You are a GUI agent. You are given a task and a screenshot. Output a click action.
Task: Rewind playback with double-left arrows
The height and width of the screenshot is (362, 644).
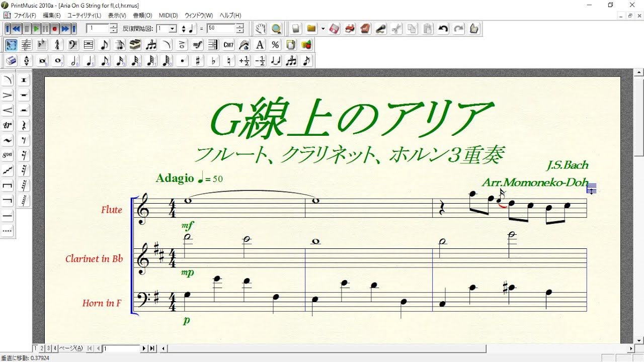pyautogui.click(x=16, y=29)
